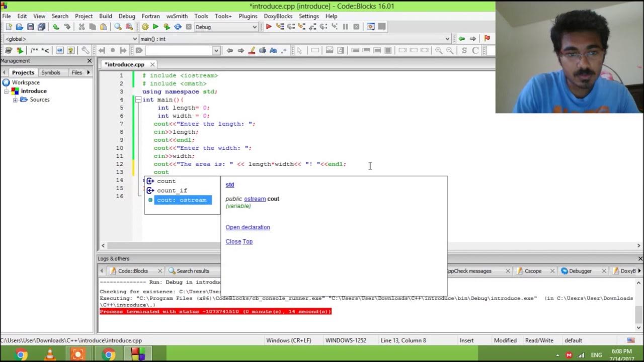Click the Debugging windows icon
The height and width of the screenshot is (362, 644).
[371, 27]
